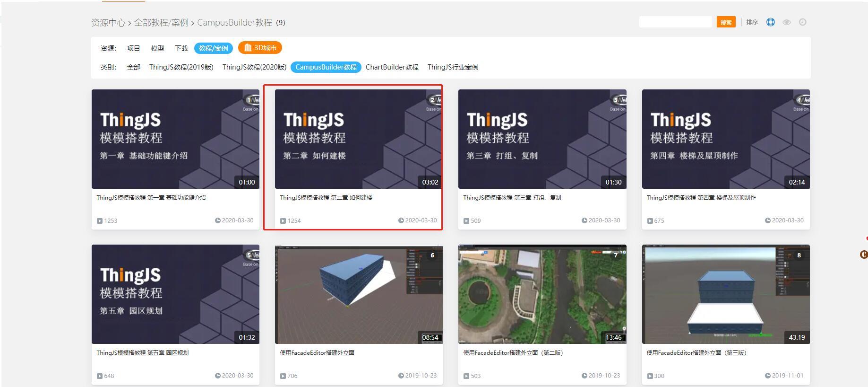
Task: Go to 全部教程/案例 in breadcrumb
Action: point(162,23)
